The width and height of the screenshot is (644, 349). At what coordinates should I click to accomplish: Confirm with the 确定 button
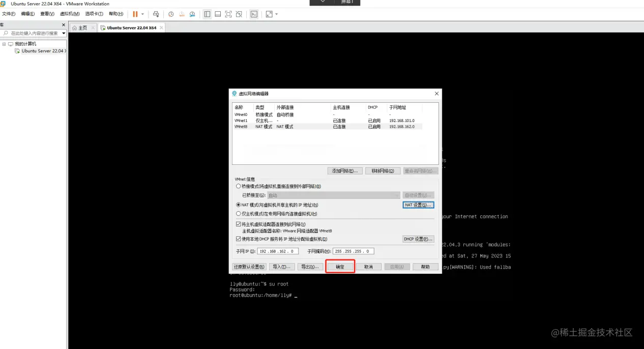340,267
